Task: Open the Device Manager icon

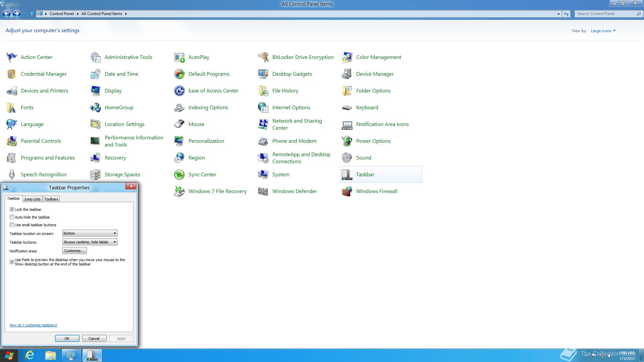Action: (x=347, y=74)
